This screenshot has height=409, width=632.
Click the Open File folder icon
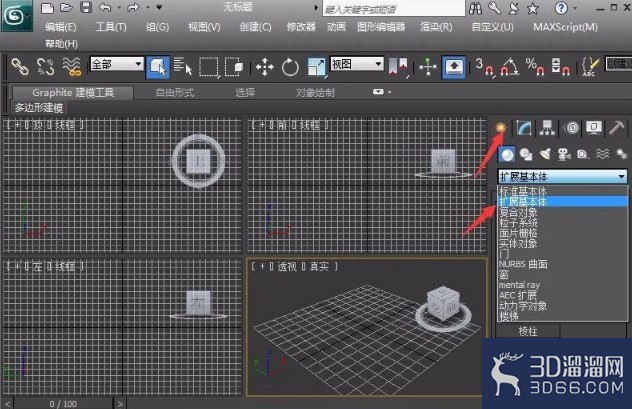[x=66, y=8]
